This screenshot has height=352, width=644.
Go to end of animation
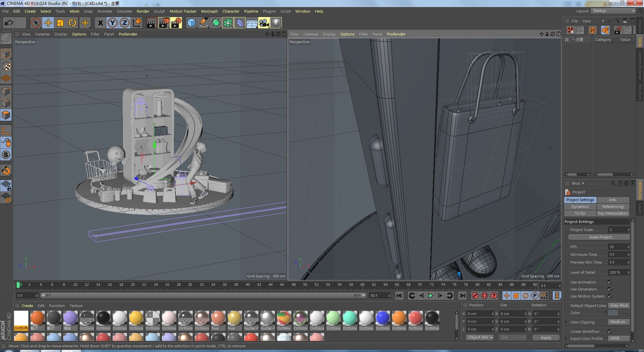click(462, 296)
